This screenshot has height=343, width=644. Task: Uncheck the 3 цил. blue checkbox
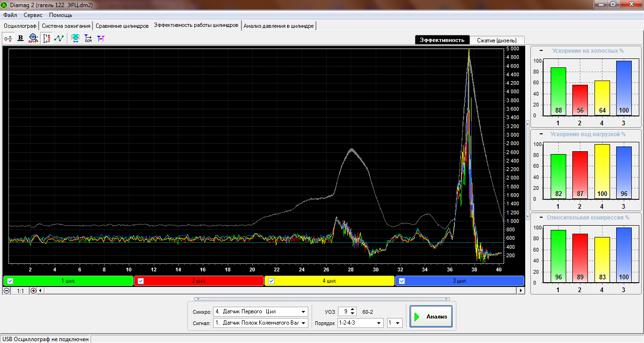click(x=402, y=281)
